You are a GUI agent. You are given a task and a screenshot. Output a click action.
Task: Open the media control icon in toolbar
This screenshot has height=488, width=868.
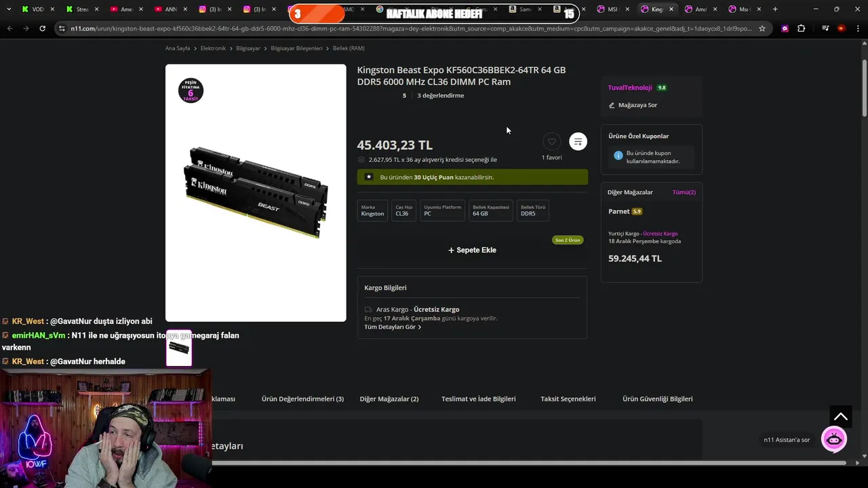825,28
